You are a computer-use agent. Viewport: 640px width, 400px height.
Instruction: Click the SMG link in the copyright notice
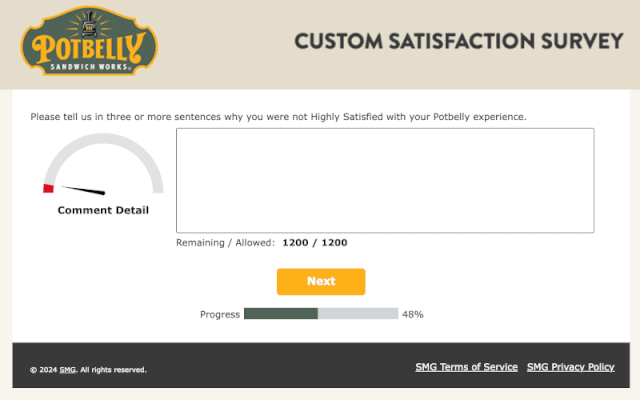pyautogui.click(x=68, y=370)
